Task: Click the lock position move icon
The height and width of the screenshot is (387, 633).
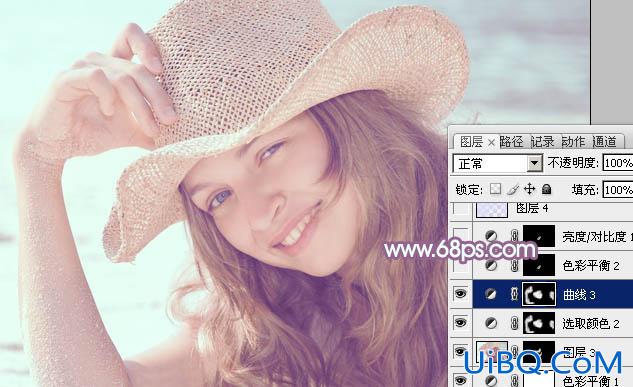Action: click(x=529, y=189)
